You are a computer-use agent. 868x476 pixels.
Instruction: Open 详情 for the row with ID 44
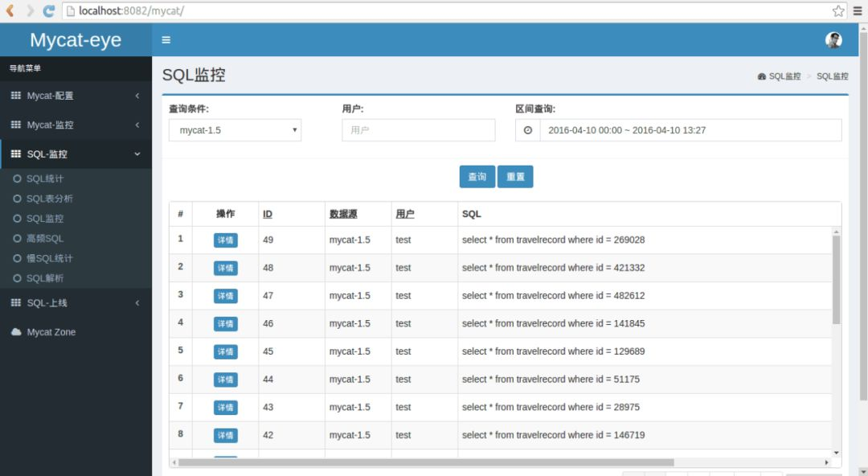[225, 380]
